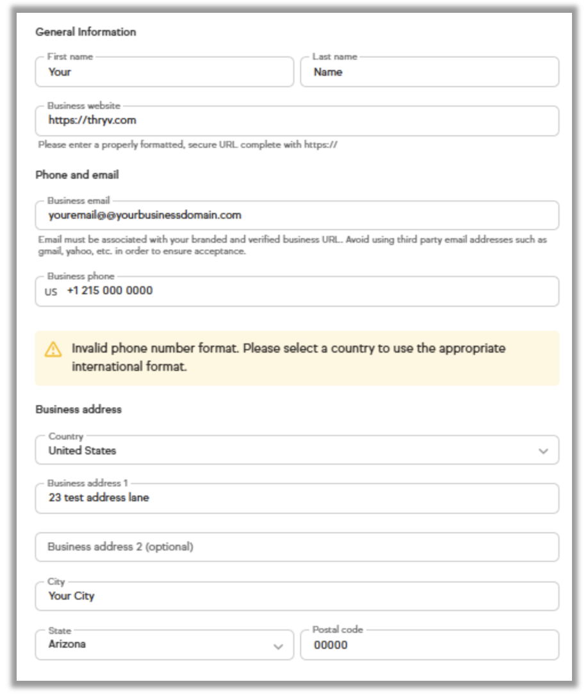
Task: Focus the First name field
Action: pos(164,72)
